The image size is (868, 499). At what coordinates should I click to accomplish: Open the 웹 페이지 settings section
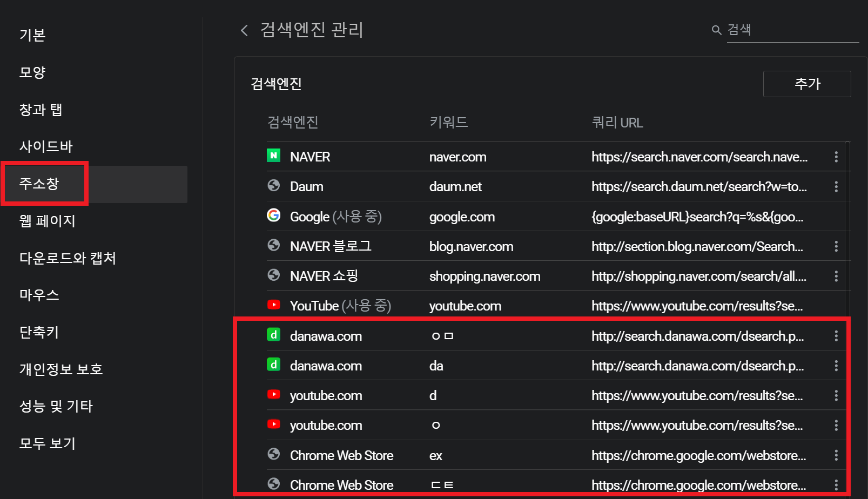48,221
